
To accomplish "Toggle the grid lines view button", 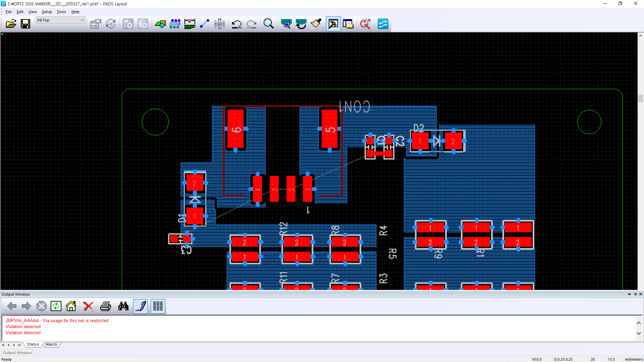I will point(158,306).
